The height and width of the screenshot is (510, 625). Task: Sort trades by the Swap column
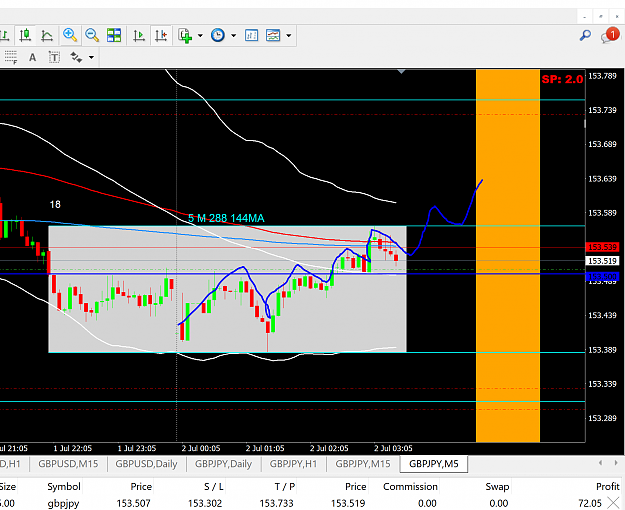497,486
